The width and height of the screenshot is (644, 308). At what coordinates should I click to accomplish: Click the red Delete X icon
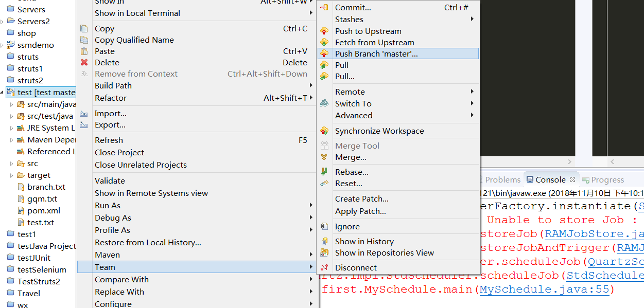click(x=84, y=63)
